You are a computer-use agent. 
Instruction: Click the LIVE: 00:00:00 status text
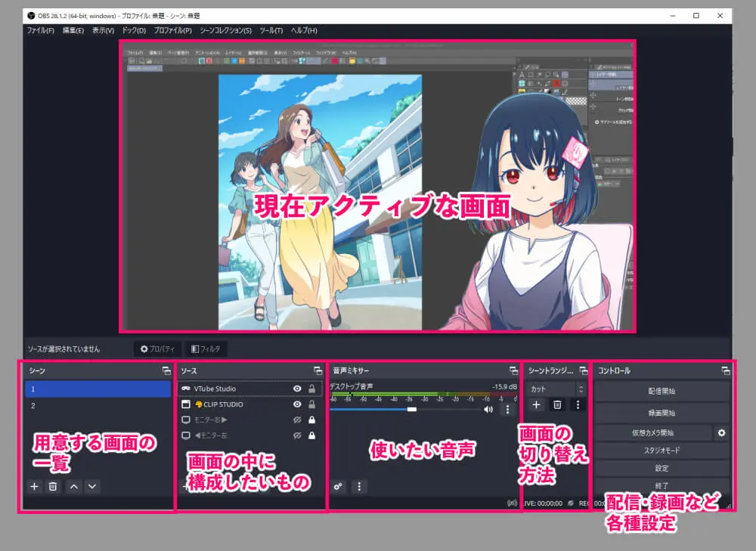[542, 503]
